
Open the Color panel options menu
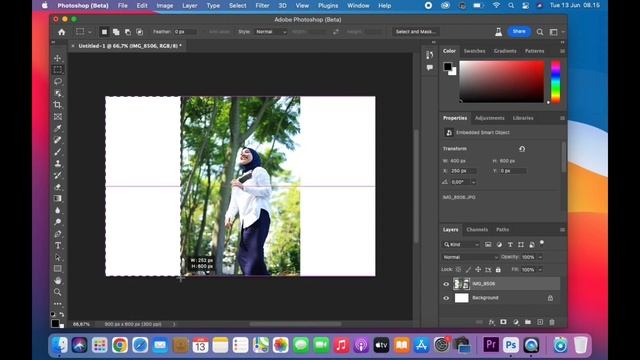[562, 51]
